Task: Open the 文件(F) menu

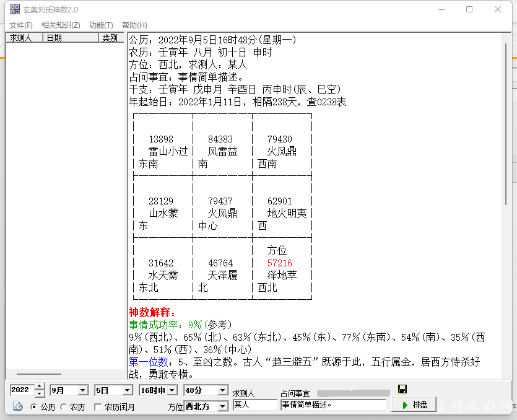Action: coord(21,25)
